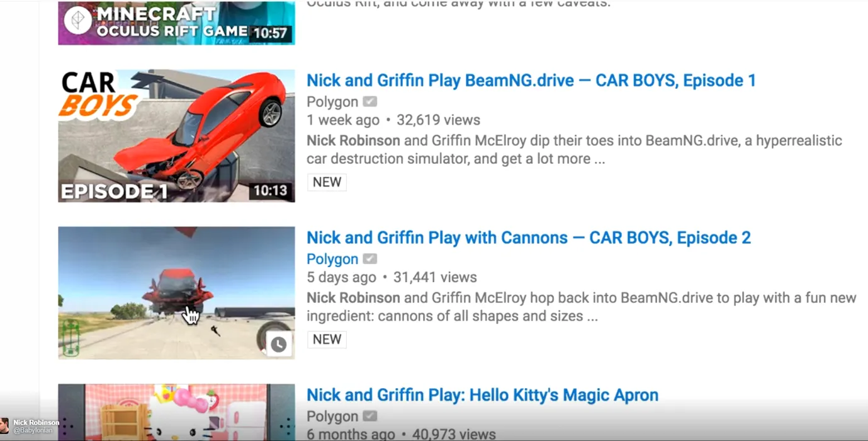Viewport: 868px width, 441px height.
Task: Click the '32,619 views' count
Action: 437,120
